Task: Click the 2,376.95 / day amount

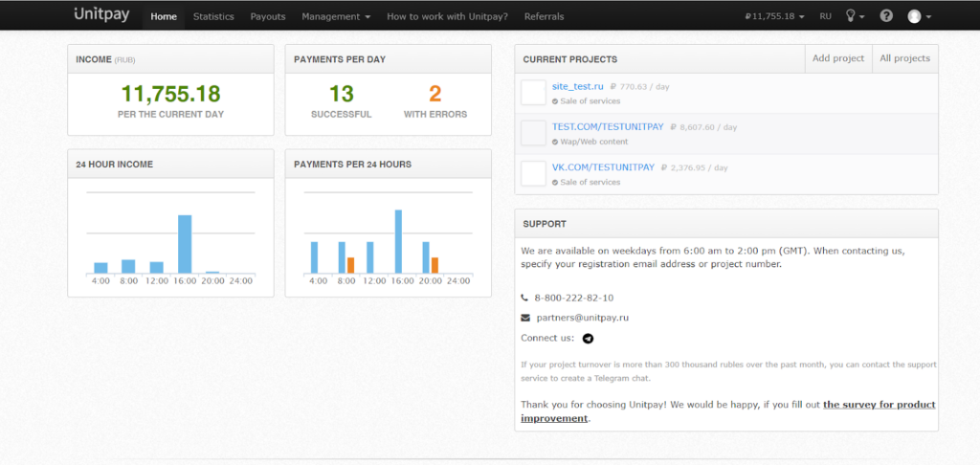Action: click(695, 168)
